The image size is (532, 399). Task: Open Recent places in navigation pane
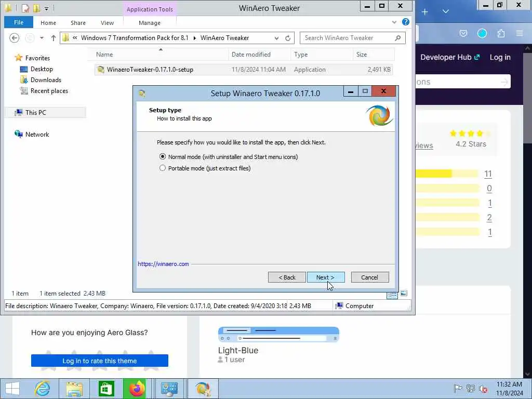(x=44, y=90)
